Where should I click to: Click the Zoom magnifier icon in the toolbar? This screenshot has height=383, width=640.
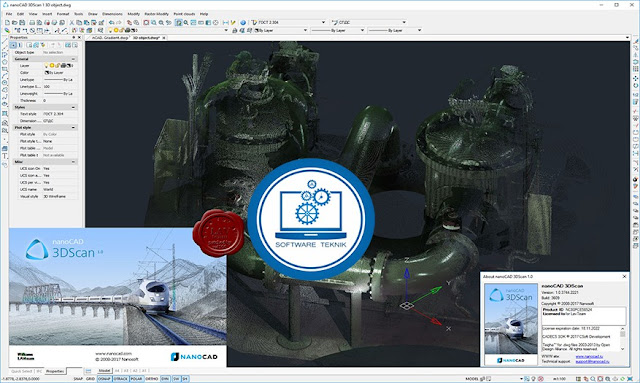click(x=186, y=22)
